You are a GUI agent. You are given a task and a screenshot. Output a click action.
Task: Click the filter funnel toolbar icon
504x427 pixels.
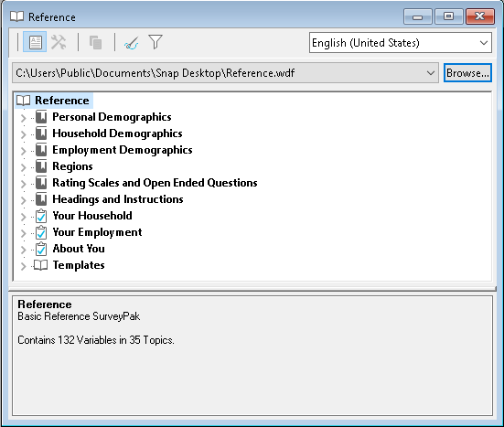[x=155, y=42]
